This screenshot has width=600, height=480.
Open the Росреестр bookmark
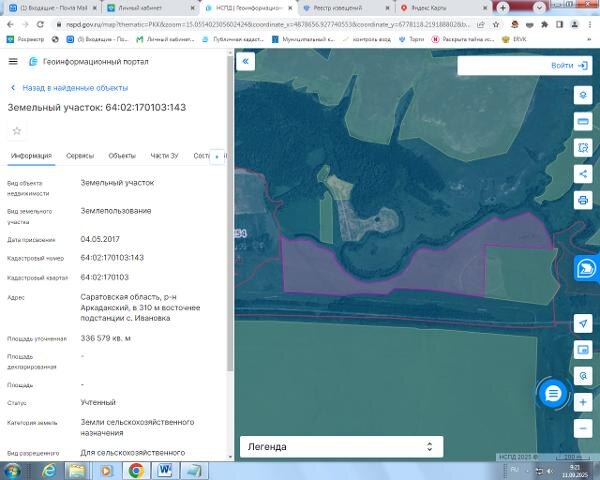tap(25, 39)
